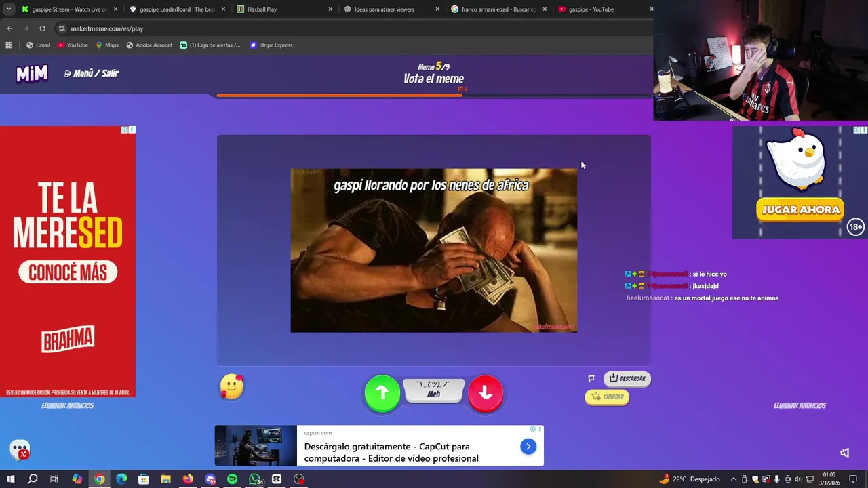Image resolution: width=868 pixels, height=488 pixels.
Task: Open the Windows Security tray icon
Action: [755, 479]
